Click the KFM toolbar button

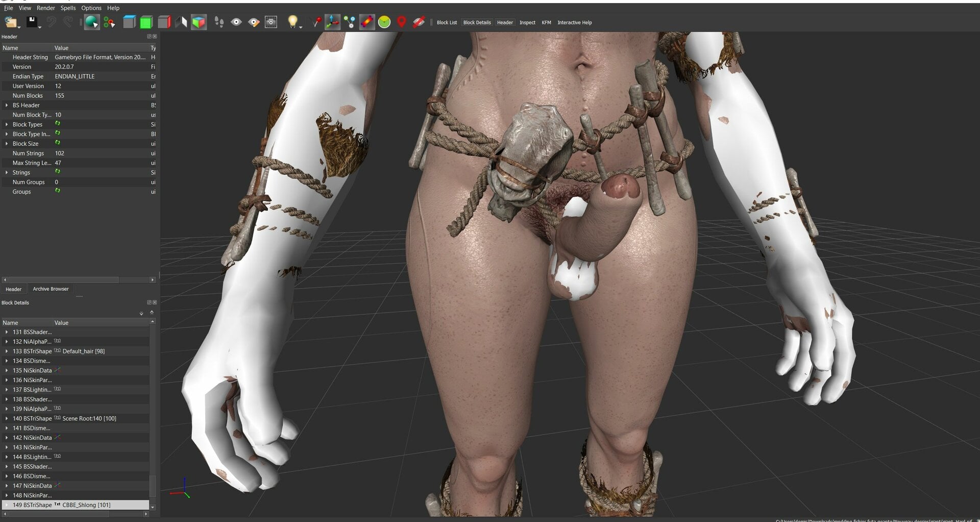(546, 22)
